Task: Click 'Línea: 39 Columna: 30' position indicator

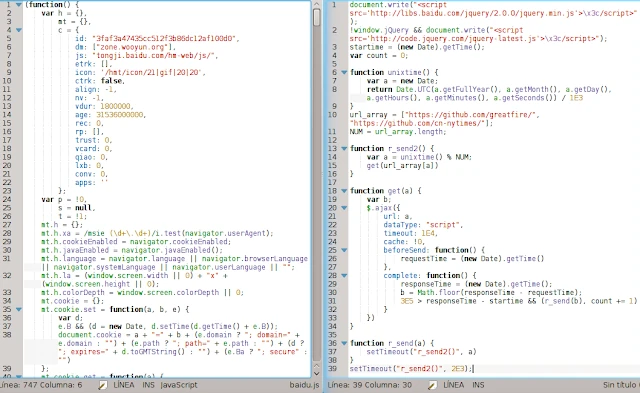Action: click(369, 385)
